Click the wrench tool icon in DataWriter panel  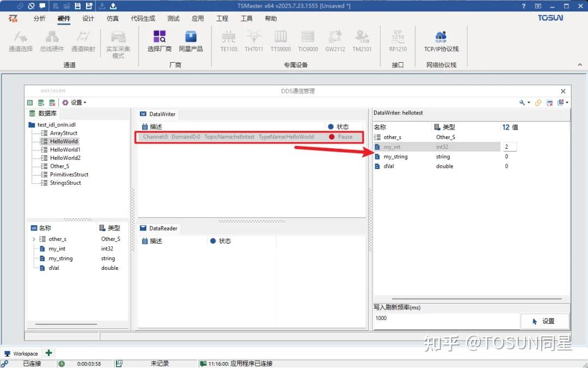coord(522,102)
